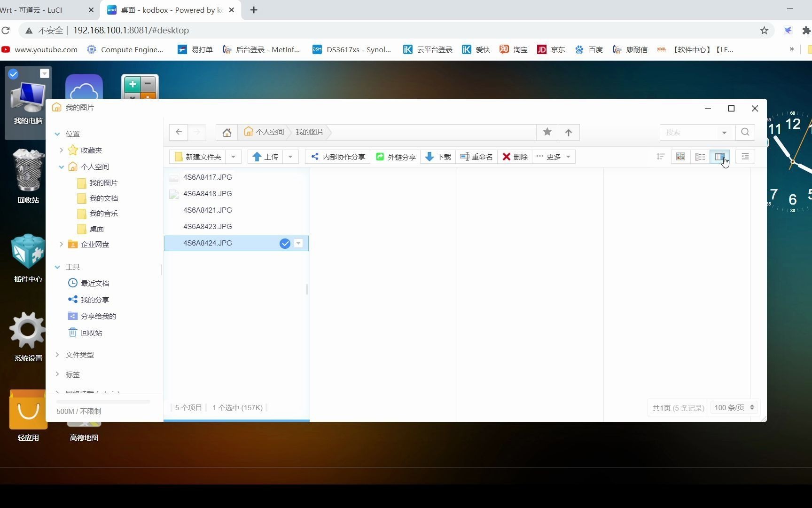Expand the 上传 dropdown arrow

(x=290, y=157)
